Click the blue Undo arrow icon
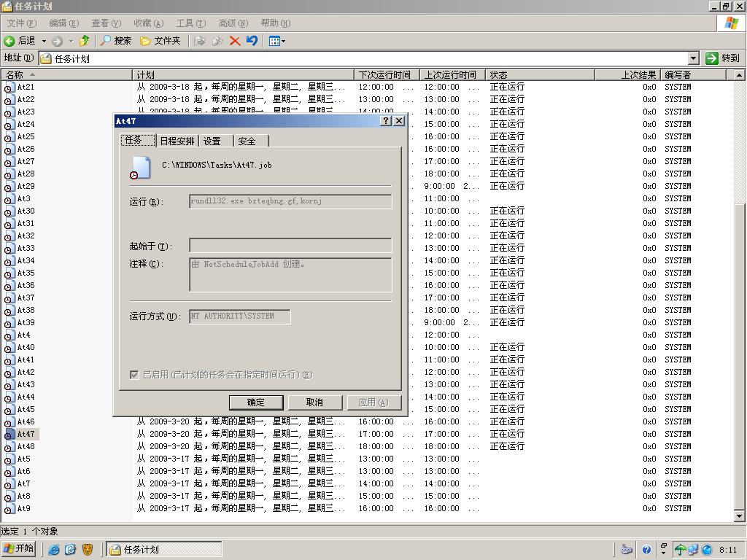The width and height of the screenshot is (747, 560). point(252,41)
